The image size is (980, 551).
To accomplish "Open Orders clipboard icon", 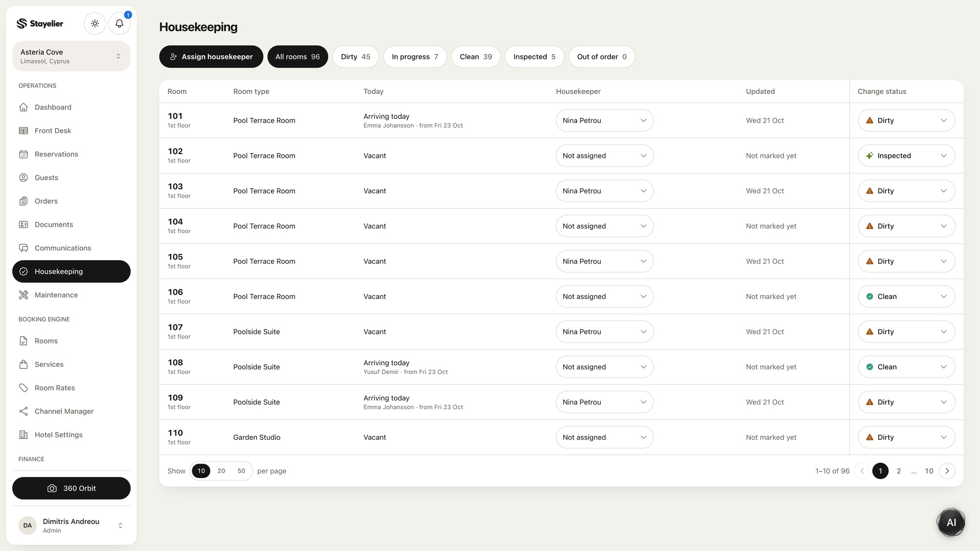I will tap(23, 201).
